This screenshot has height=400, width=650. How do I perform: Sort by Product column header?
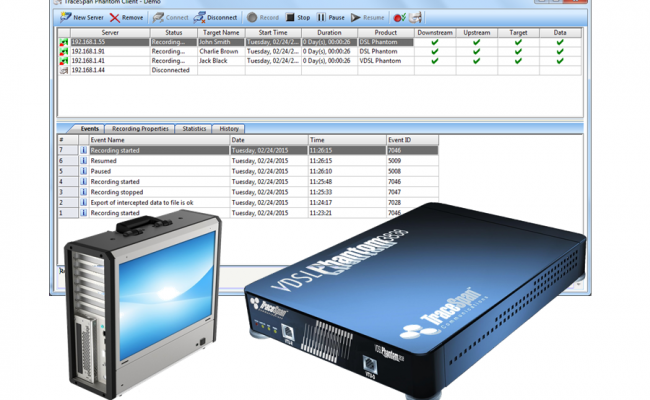[386, 33]
